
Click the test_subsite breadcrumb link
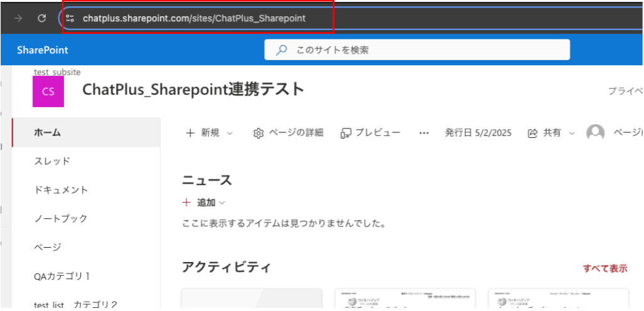57,72
